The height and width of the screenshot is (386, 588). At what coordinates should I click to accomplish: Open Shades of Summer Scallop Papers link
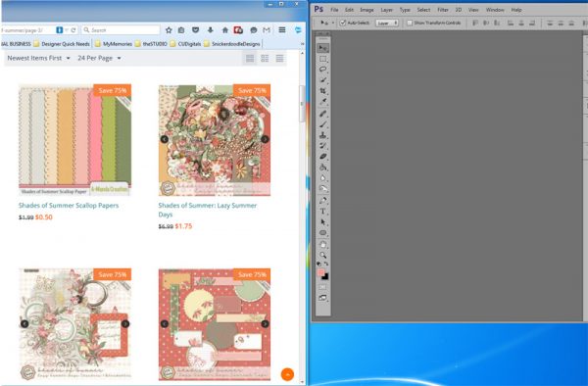(x=69, y=206)
